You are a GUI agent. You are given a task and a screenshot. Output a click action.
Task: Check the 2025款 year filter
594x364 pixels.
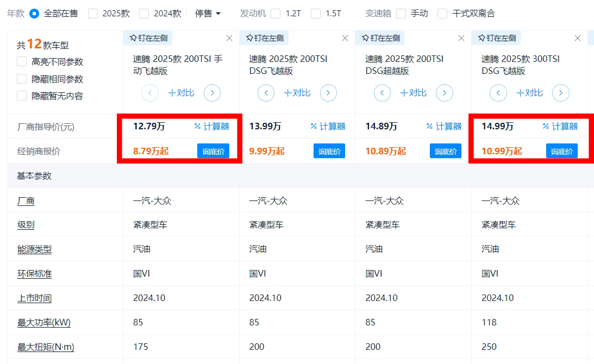point(93,14)
